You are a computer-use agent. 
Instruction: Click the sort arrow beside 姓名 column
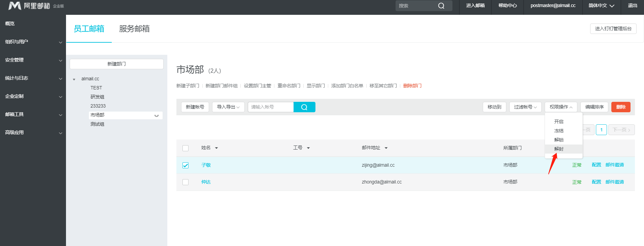click(x=216, y=148)
